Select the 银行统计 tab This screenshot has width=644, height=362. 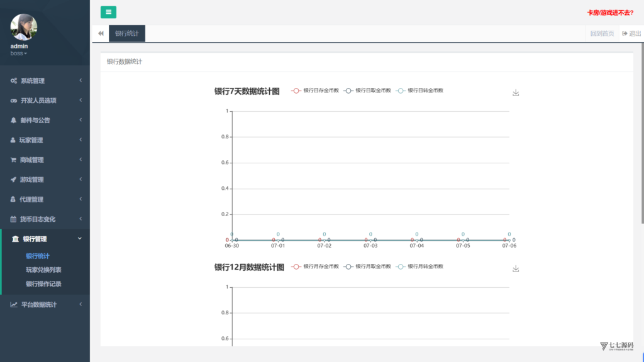[127, 34]
